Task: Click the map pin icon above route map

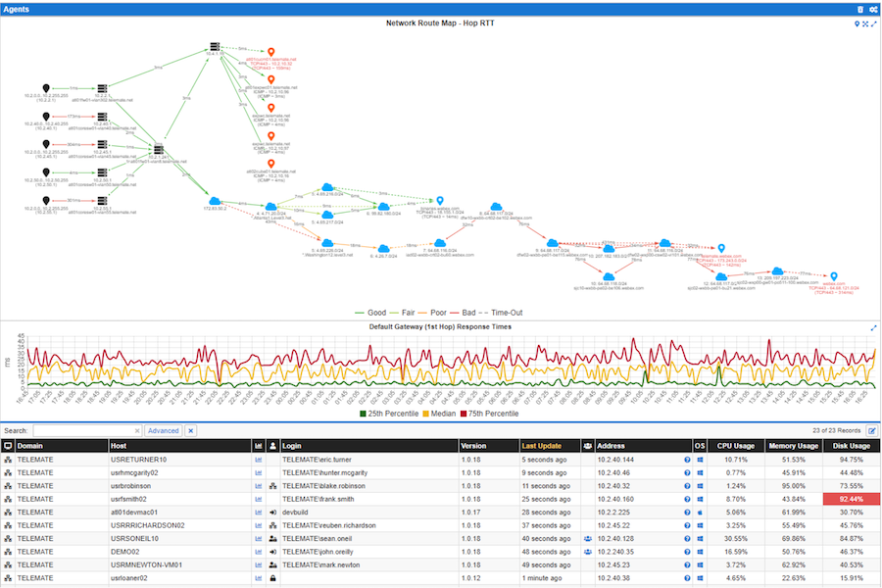Action: click(857, 24)
